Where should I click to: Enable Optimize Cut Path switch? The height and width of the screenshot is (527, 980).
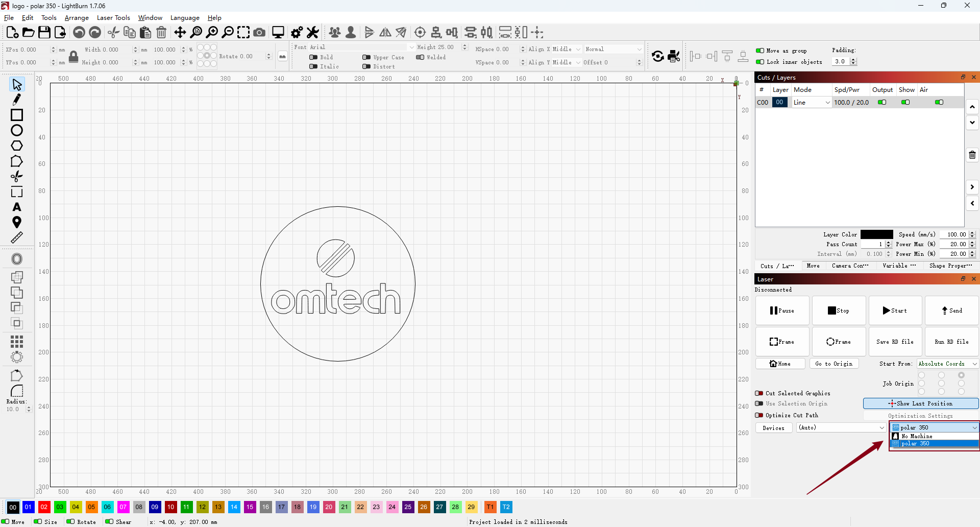759,415
